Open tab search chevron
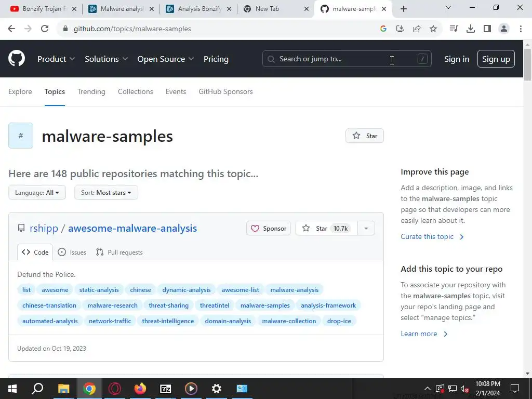Image resolution: width=532 pixels, height=399 pixels. point(448,7)
